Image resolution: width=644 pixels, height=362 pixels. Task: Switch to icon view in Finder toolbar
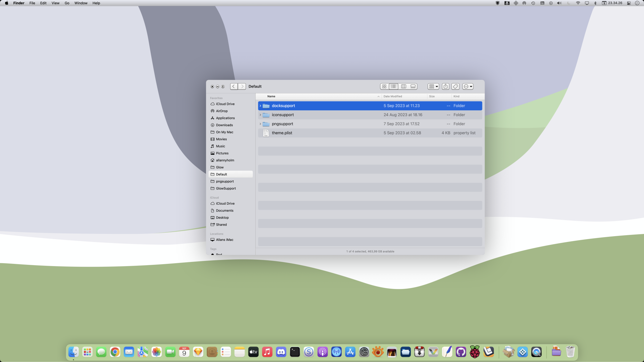[x=384, y=87]
